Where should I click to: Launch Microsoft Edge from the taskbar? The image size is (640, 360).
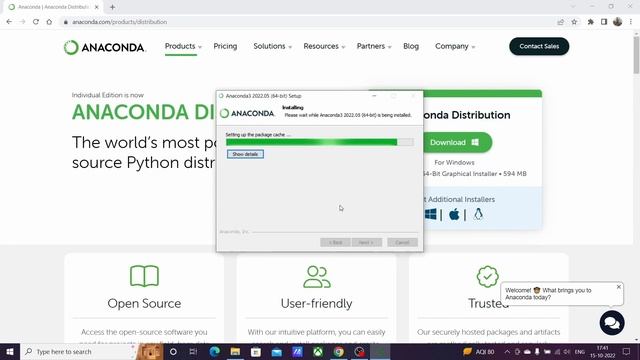click(214, 352)
